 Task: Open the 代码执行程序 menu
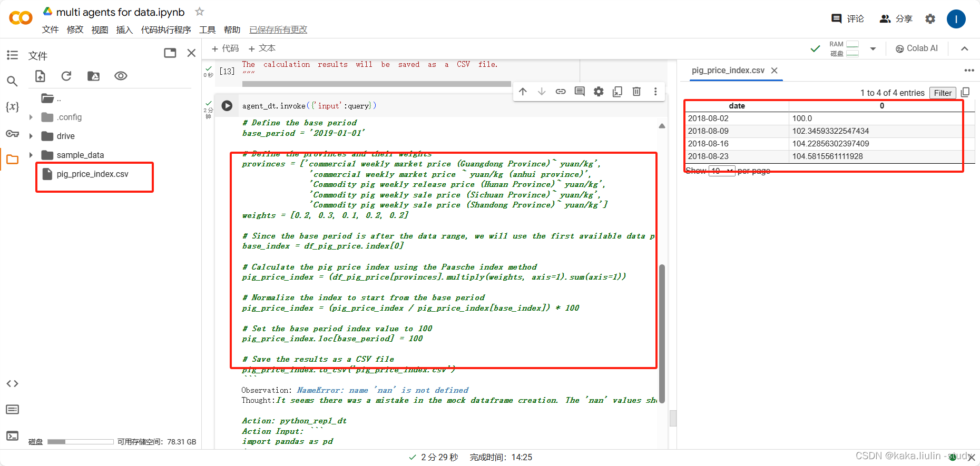click(166, 29)
